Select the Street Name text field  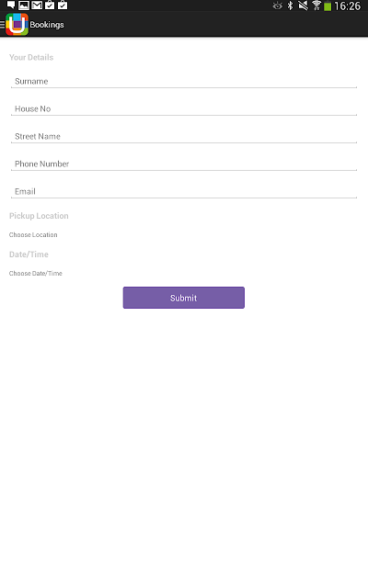184,136
